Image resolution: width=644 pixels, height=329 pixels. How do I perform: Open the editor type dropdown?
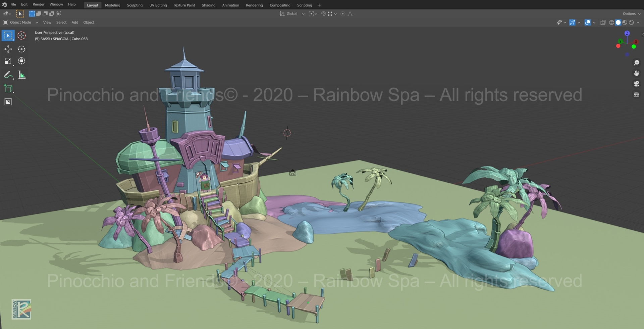pos(7,14)
